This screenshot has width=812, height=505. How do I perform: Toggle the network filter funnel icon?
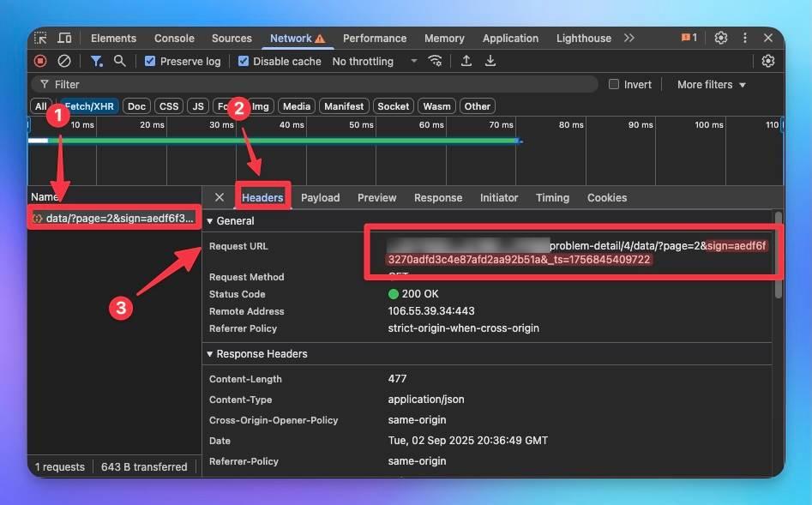pyautogui.click(x=96, y=61)
